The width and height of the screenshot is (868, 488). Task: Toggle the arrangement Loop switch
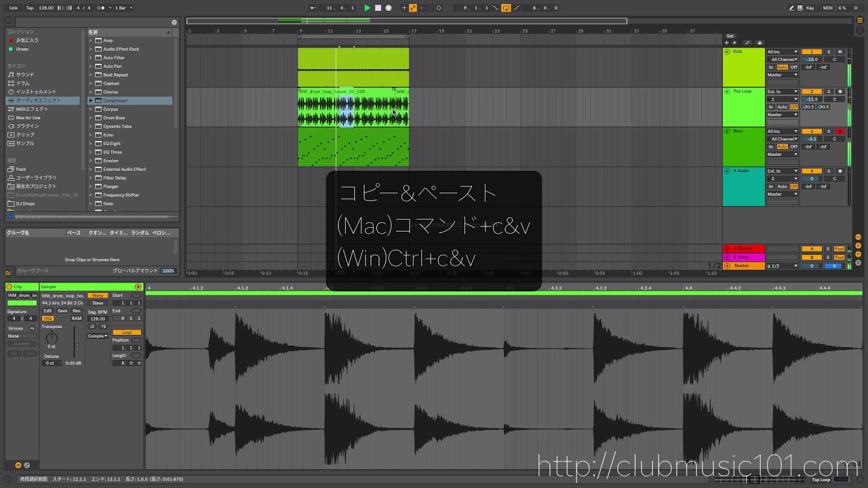pos(506,8)
